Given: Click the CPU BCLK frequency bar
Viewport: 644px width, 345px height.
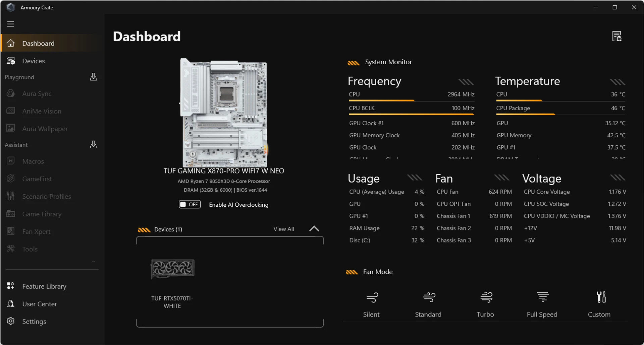Looking at the screenshot, I should 412,114.
